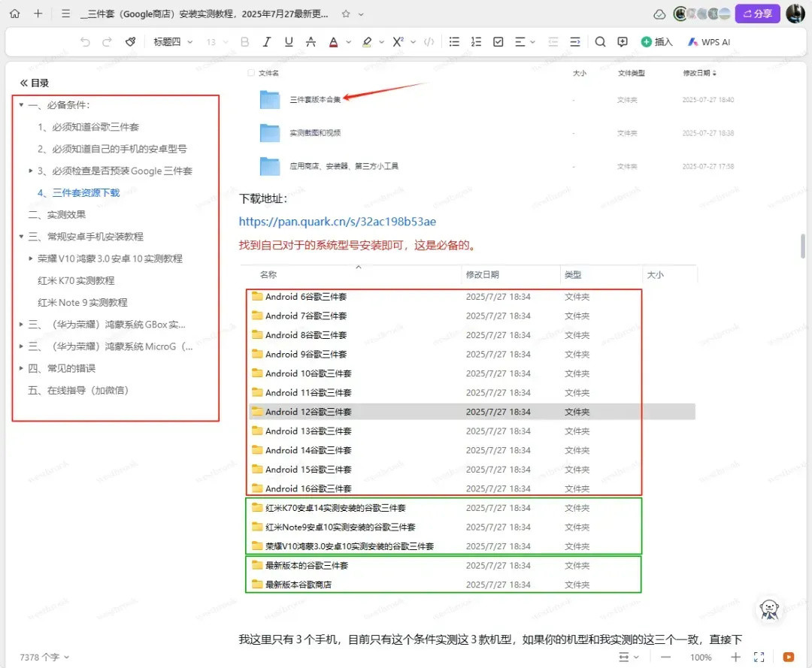Screen dimensions: 812x668
Task: Collapse the 一、必备条件 outline section
Action: tap(21, 105)
